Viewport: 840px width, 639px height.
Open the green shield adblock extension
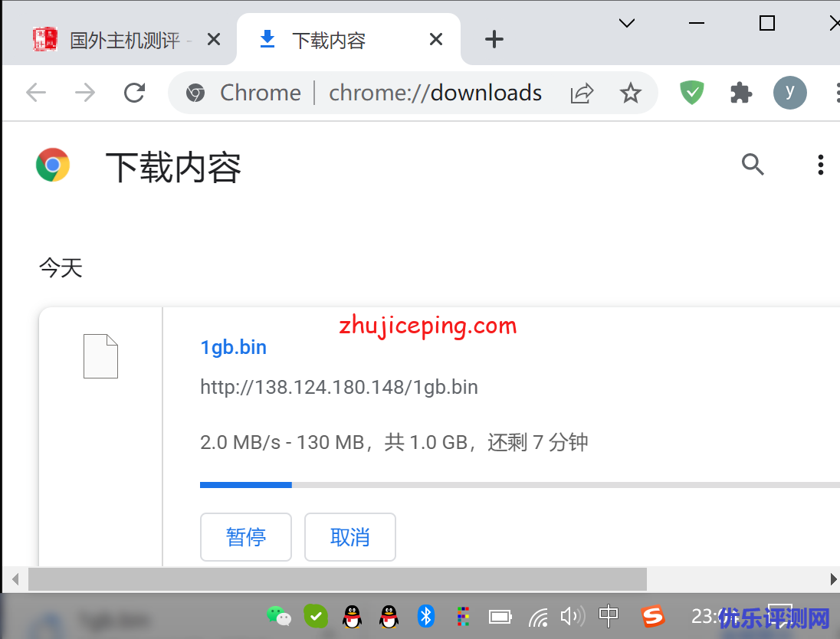[x=692, y=93]
